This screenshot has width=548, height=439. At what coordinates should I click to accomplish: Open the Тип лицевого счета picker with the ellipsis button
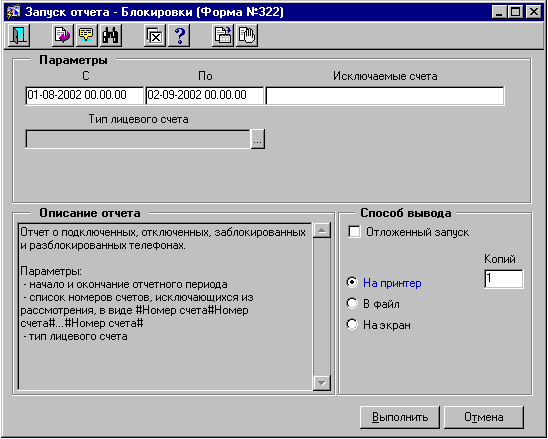(x=258, y=139)
